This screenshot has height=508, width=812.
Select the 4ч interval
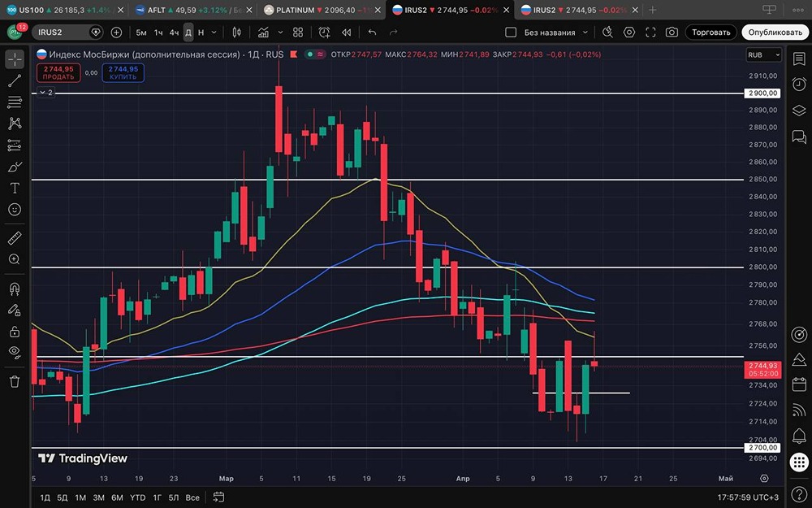pos(174,33)
